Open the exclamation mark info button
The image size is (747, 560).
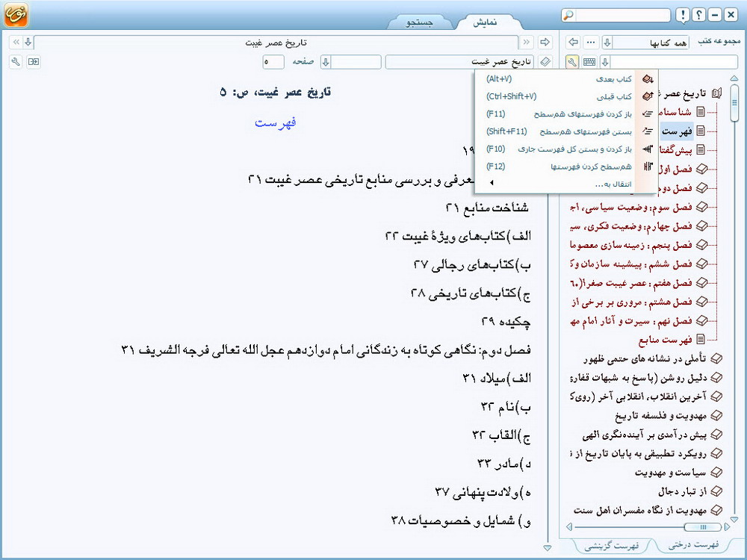coord(683,15)
